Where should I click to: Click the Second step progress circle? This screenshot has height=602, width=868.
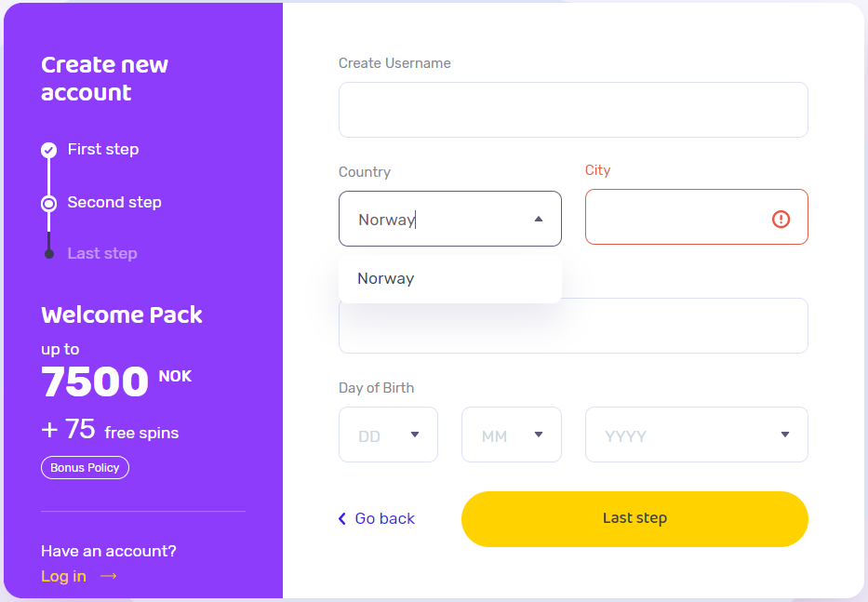[49, 203]
